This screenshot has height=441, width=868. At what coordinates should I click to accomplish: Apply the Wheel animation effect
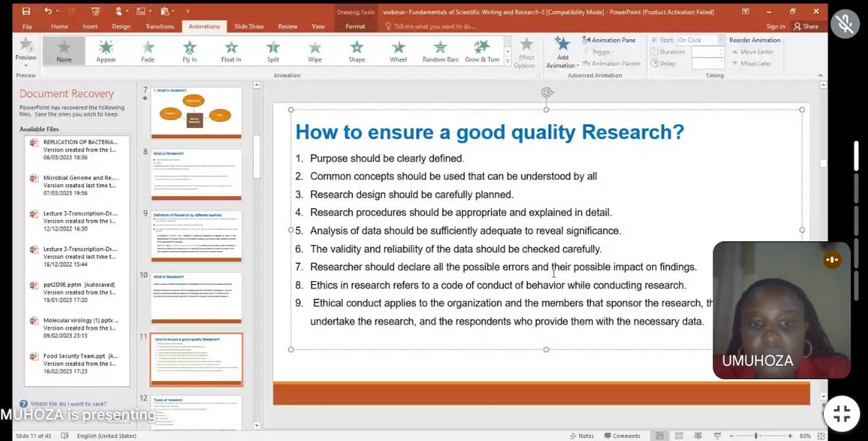[399, 51]
